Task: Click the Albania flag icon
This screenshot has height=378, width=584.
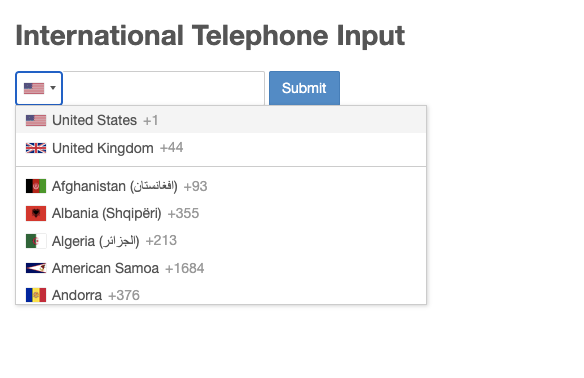Action: [x=36, y=213]
